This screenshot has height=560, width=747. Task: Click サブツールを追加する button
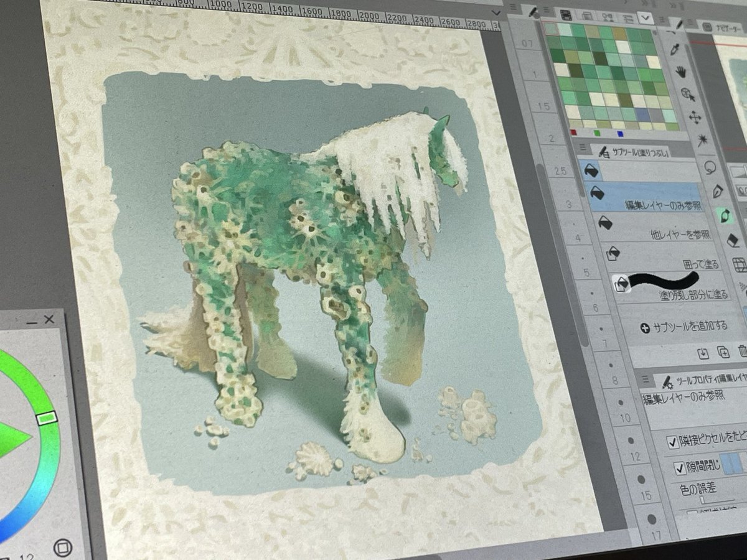[683, 325]
